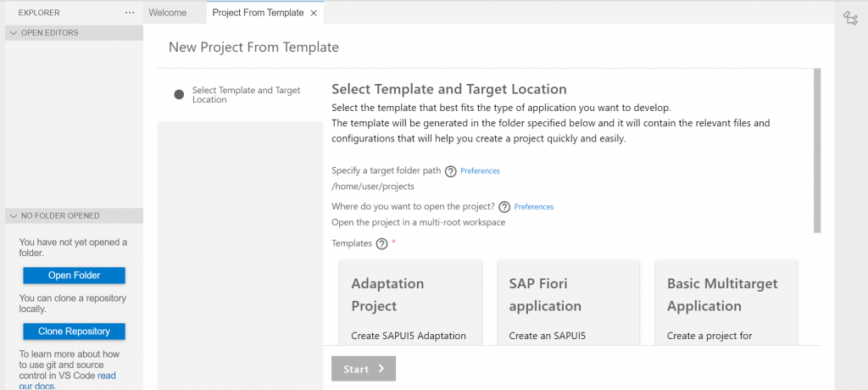The width and height of the screenshot is (868, 390).
Task: Select the Select Template and Target Location step
Action: click(x=240, y=95)
